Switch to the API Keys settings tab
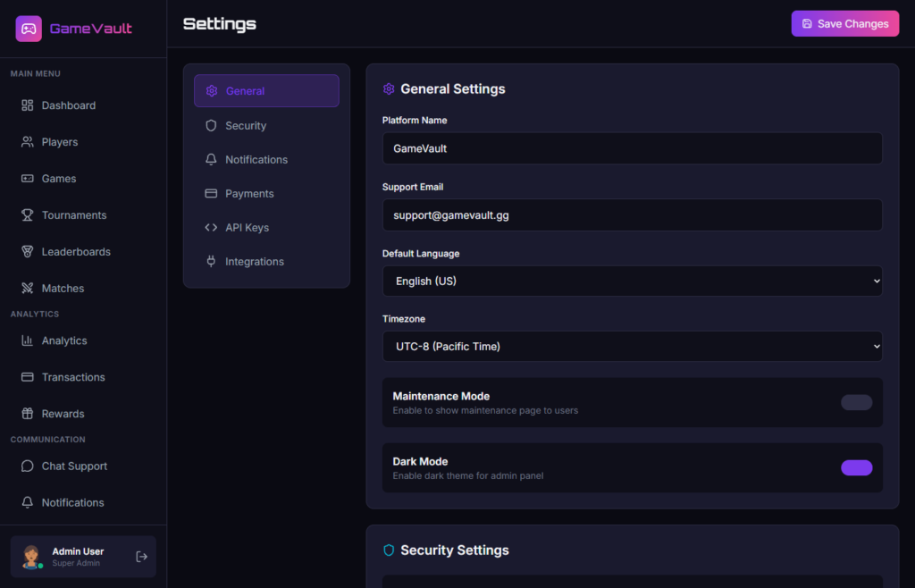915x588 pixels. coord(266,228)
